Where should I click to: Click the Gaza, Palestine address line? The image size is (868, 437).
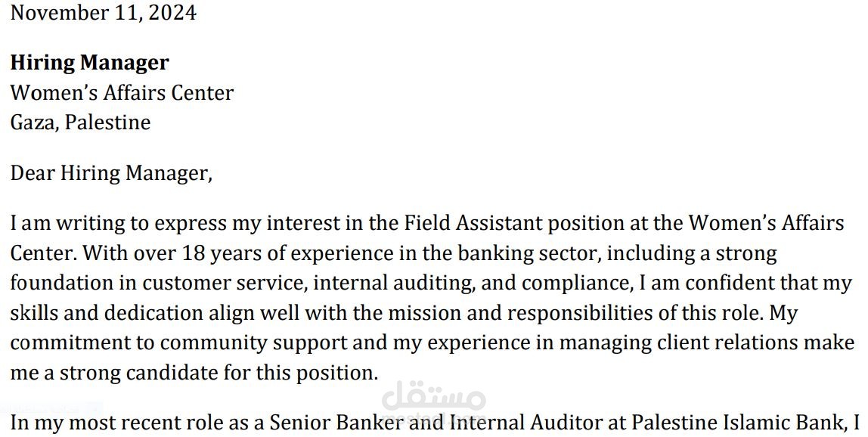tap(80, 122)
